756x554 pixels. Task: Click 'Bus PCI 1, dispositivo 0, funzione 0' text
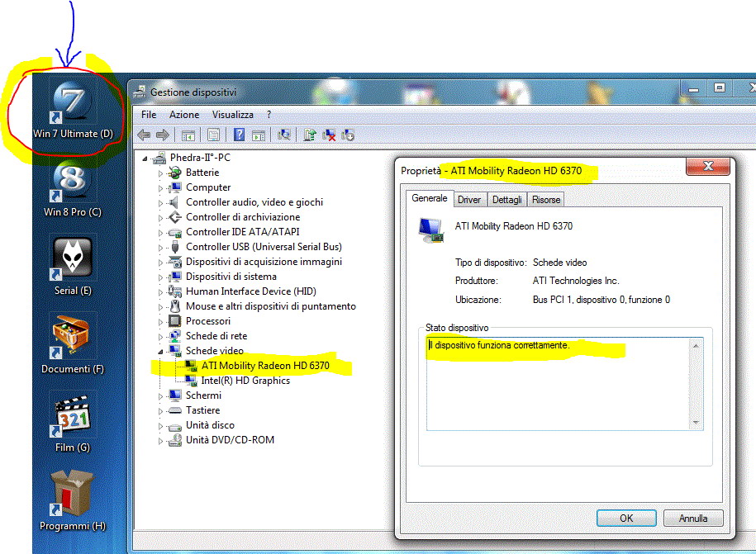(601, 300)
